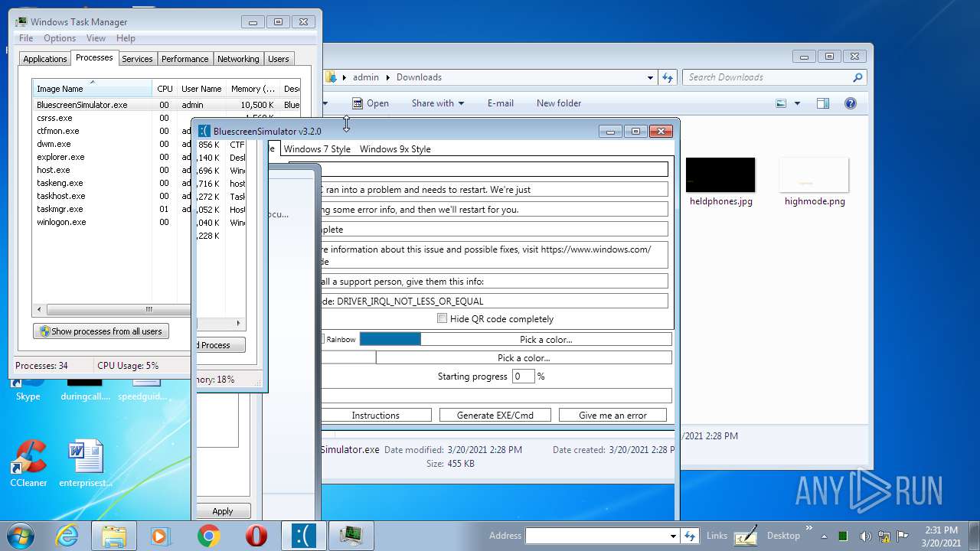Open the Help menu in Task Manager
Screen dimensions: 980x551
[x=126, y=38]
